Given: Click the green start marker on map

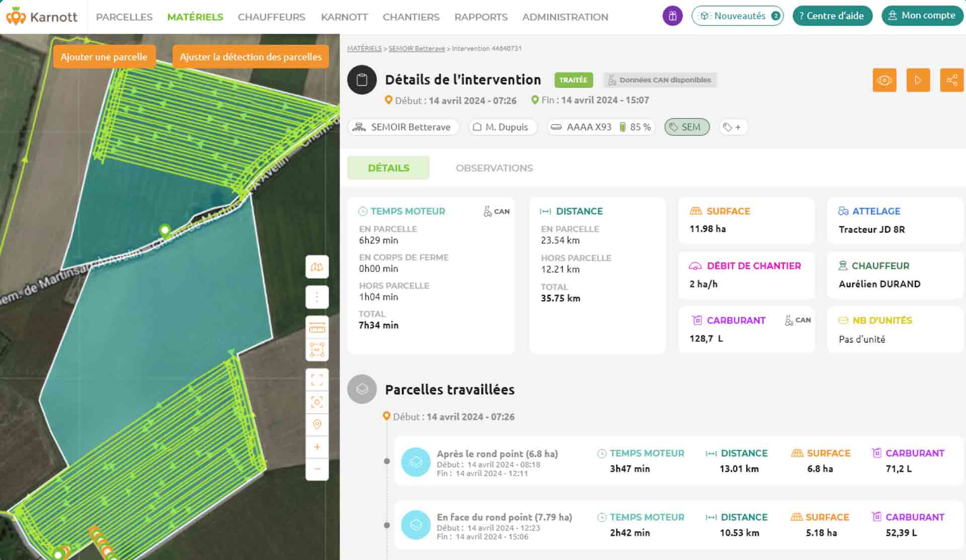Looking at the screenshot, I should pos(165,231).
